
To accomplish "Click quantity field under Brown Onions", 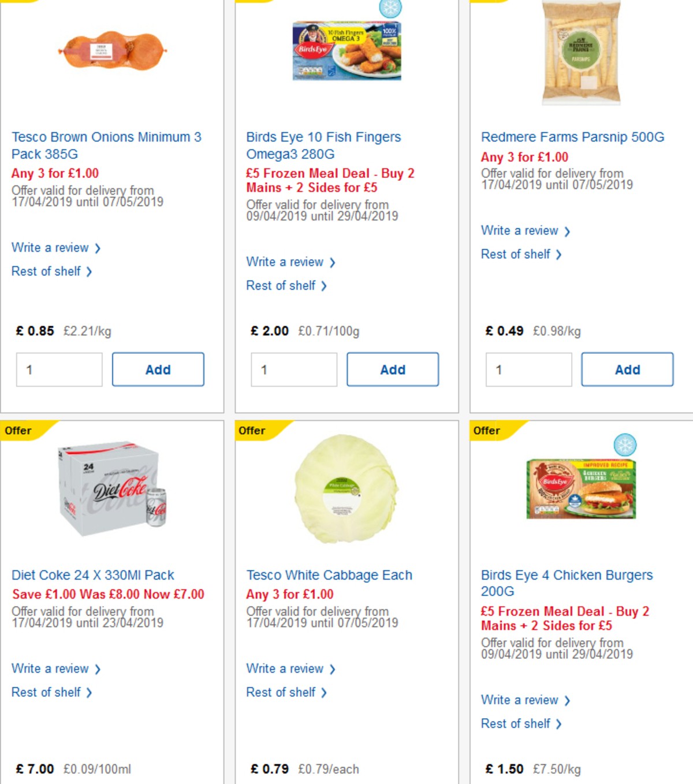I will 58,369.
